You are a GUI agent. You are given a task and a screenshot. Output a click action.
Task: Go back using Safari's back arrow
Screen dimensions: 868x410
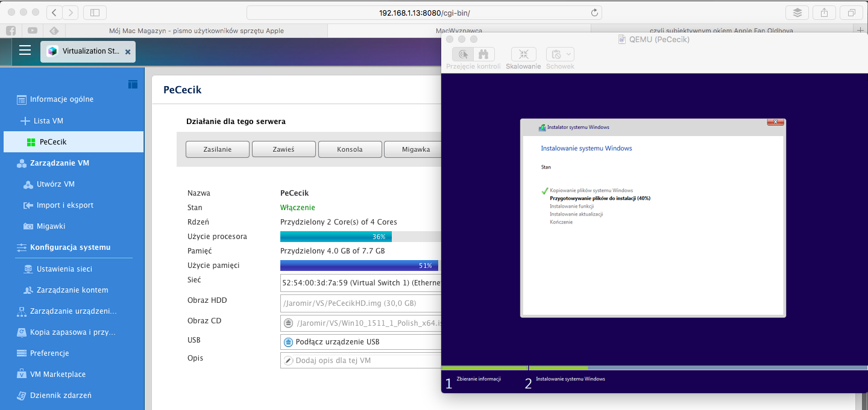(x=54, y=13)
